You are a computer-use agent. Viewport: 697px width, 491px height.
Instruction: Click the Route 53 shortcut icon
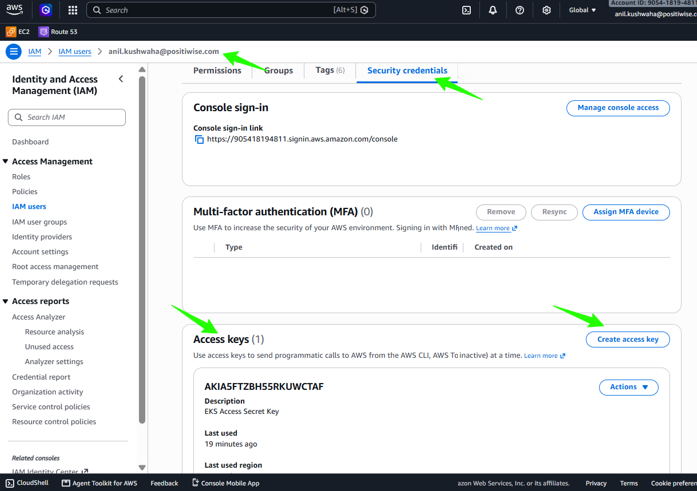coord(43,32)
